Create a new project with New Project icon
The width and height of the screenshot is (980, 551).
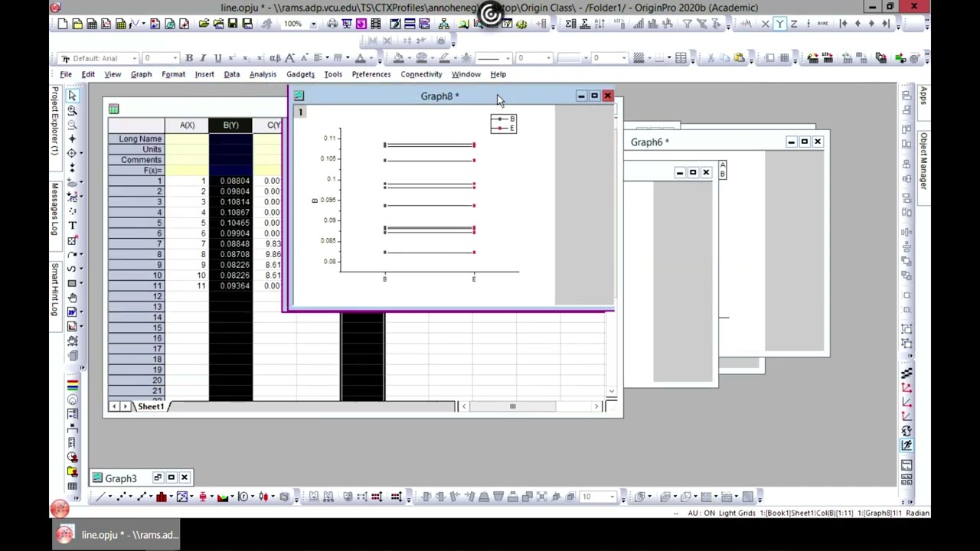point(63,24)
